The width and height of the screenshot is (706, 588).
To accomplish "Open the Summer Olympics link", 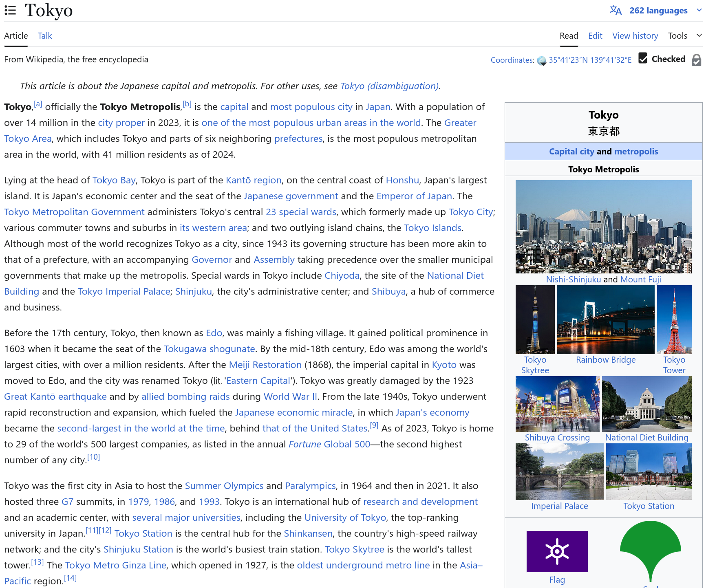I will (224, 486).
